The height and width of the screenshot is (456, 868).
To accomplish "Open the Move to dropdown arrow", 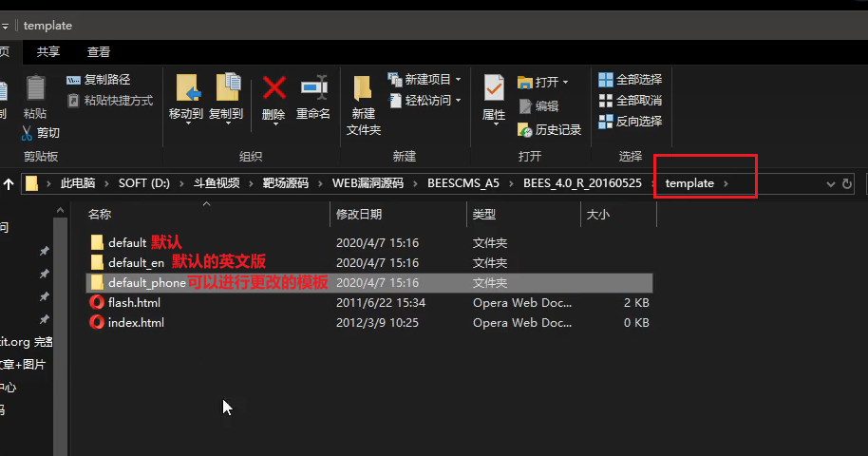I will (188, 123).
